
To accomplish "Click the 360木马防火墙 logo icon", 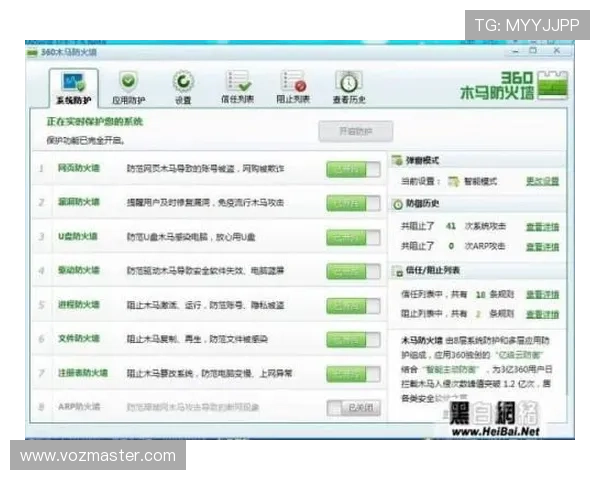I will point(552,85).
